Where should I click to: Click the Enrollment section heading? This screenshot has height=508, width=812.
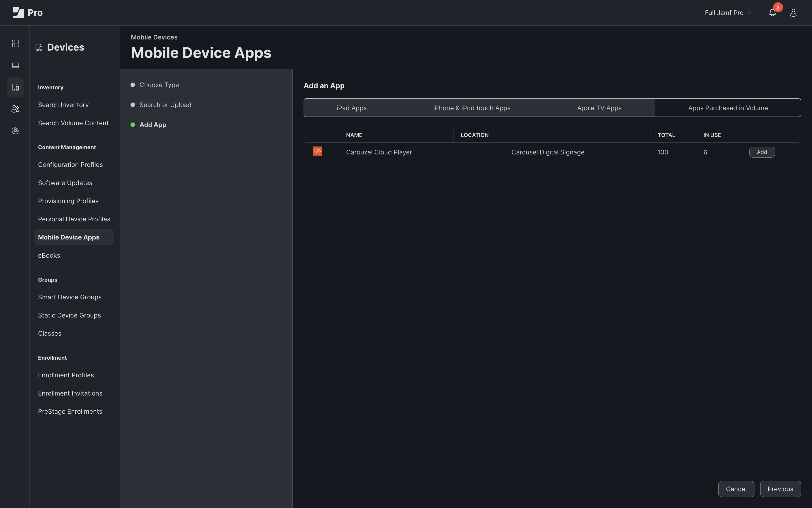pos(52,357)
